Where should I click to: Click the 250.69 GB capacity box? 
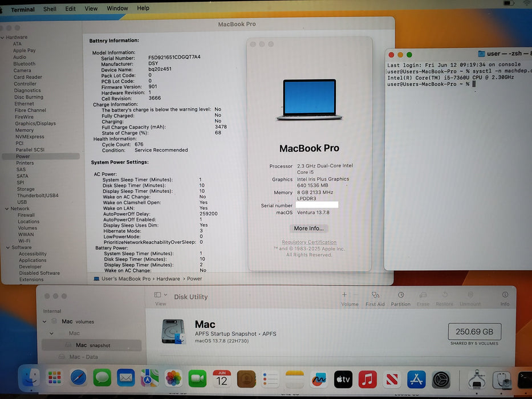pos(474,332)
